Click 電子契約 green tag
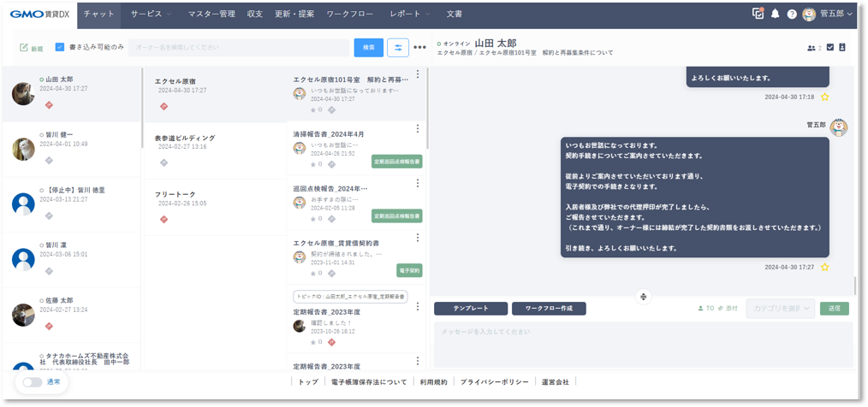The width and height of the screenshot is (868, 407). click(410, 271)
